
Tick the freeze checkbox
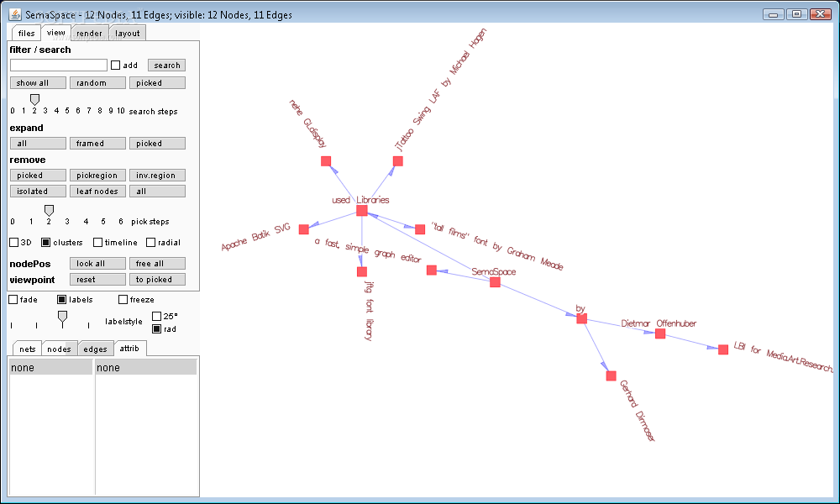click(123, 299)
